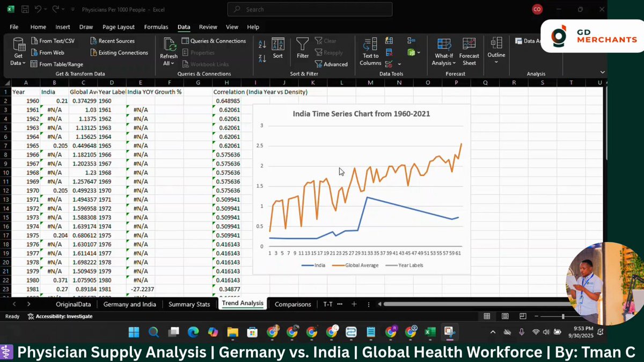This screenshot has width=644, height=362.
Task: Click the zoom slider in status bar
Action: pos(562,316)
